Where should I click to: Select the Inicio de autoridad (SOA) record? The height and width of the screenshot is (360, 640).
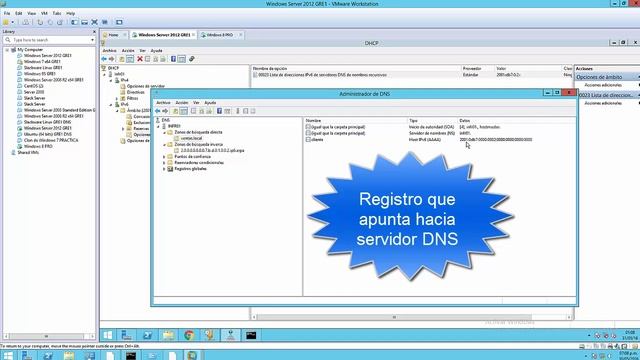pos(432,127)
